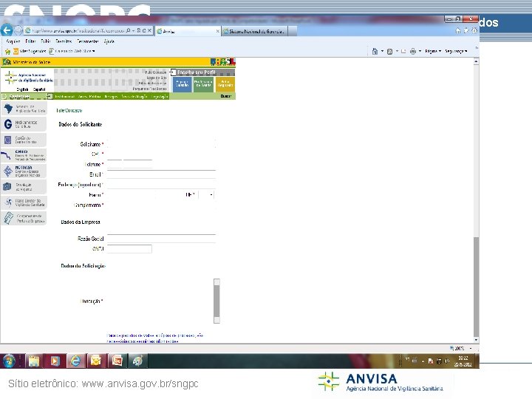This screenshot has height=399, width=532.
Task: Click the Agência Nacional de Vigilância Sanitária logo
Action: point(28,78)
